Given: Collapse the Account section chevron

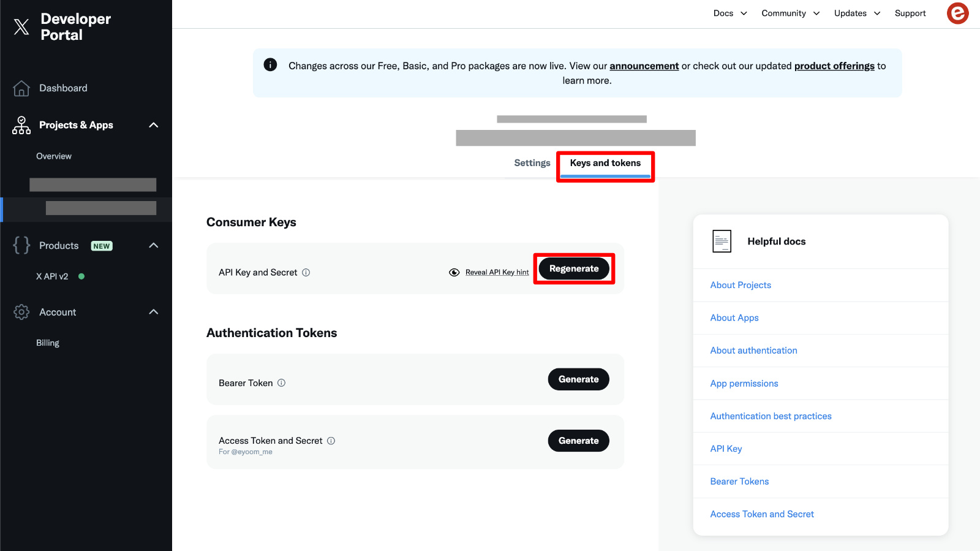Looking at the screenshot, I should 154,312.
